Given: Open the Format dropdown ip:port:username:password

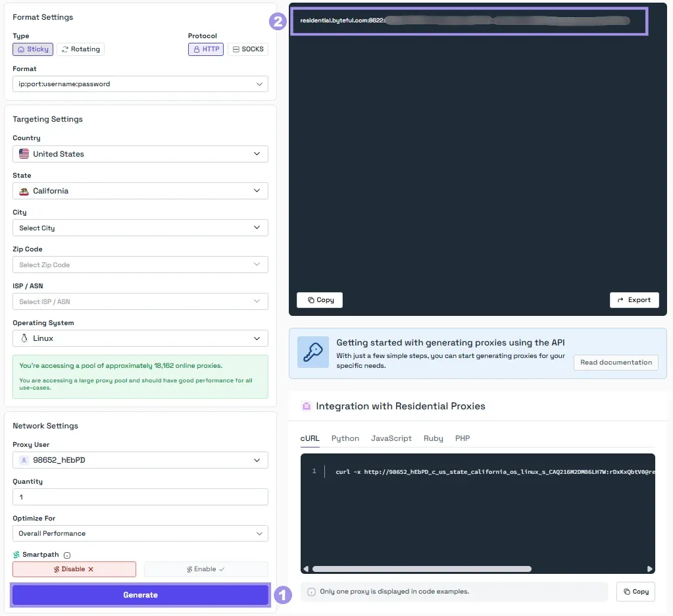Looking at the screenshot, I should [x=140, y=84].
